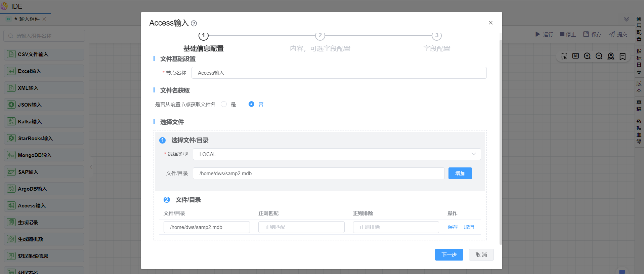Click the 生成随机数 component icon
644x274 pixels.
[11, 239]
